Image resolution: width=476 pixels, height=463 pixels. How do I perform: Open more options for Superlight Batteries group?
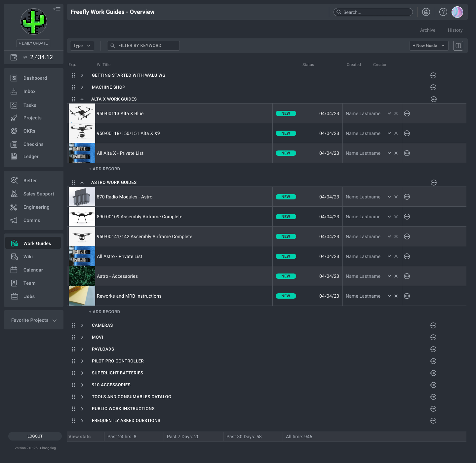point(433,373)
